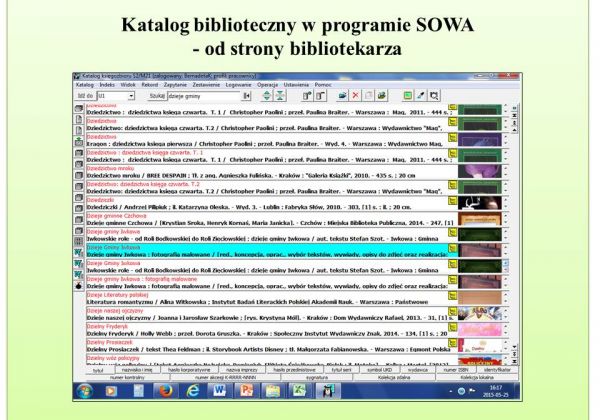The image size is (600, 420).
Task: Click the greyed copy-pages toolbar icon
Action: pyautogui.click(x=368, y=96)
